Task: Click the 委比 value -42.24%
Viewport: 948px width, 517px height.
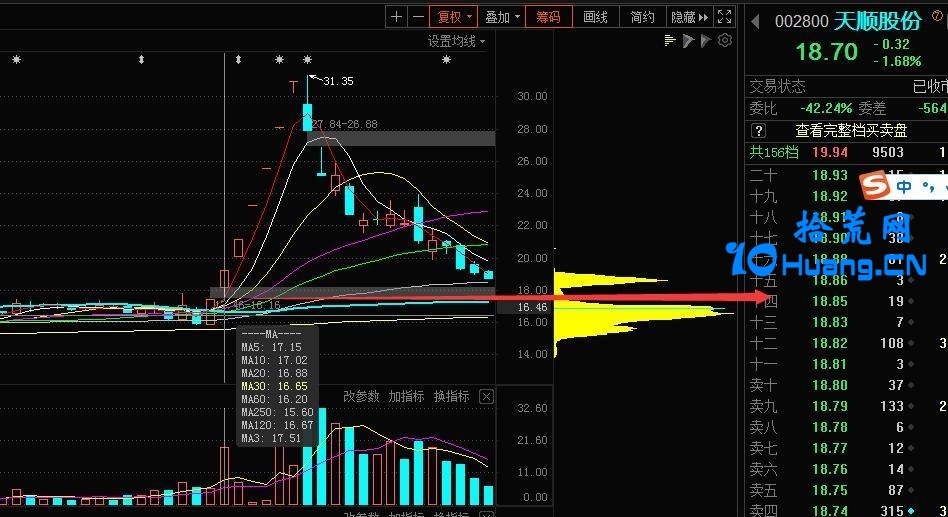Action: point(826,108)
